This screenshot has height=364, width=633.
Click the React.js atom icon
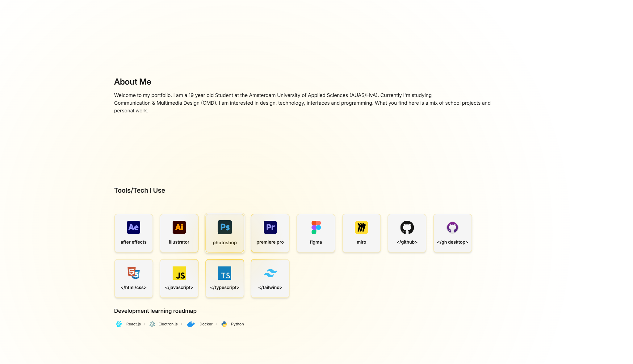(119, 324)
